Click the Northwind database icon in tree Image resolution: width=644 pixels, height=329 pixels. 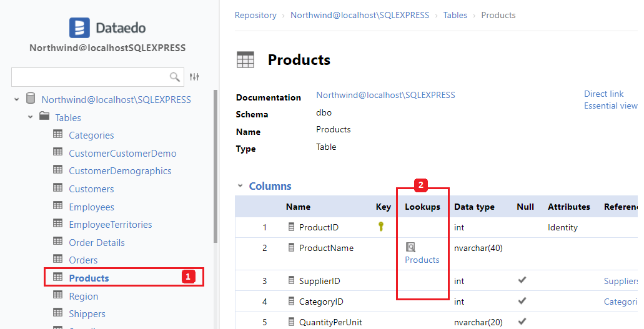[x=31, y=99]
